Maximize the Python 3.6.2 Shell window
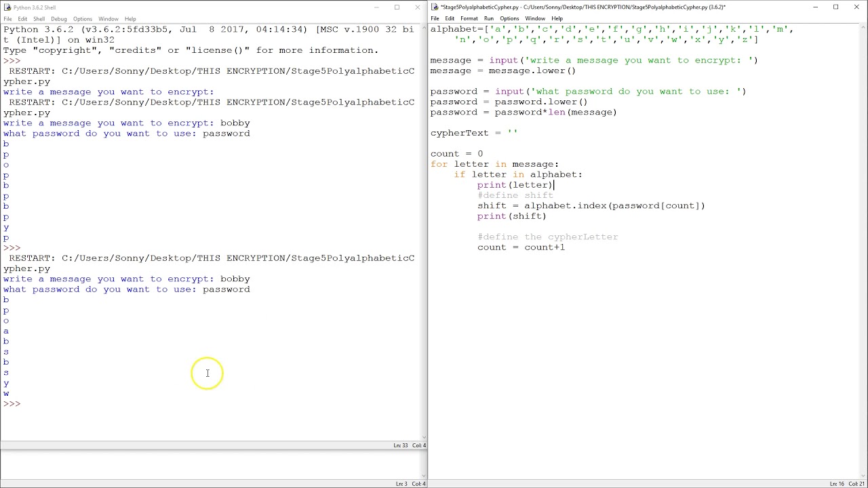The width and height of the screenshot is (868, 488). [397, 7]
